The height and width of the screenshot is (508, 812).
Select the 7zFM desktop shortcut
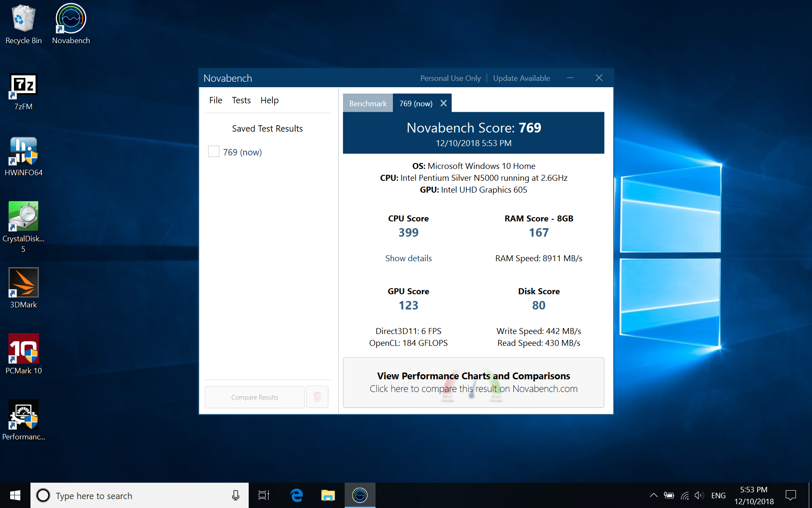click(24, 91)
